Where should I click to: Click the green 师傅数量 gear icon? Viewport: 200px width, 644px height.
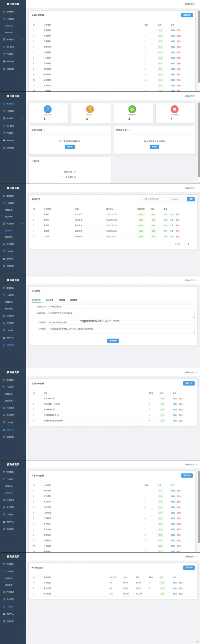point(132,109)
